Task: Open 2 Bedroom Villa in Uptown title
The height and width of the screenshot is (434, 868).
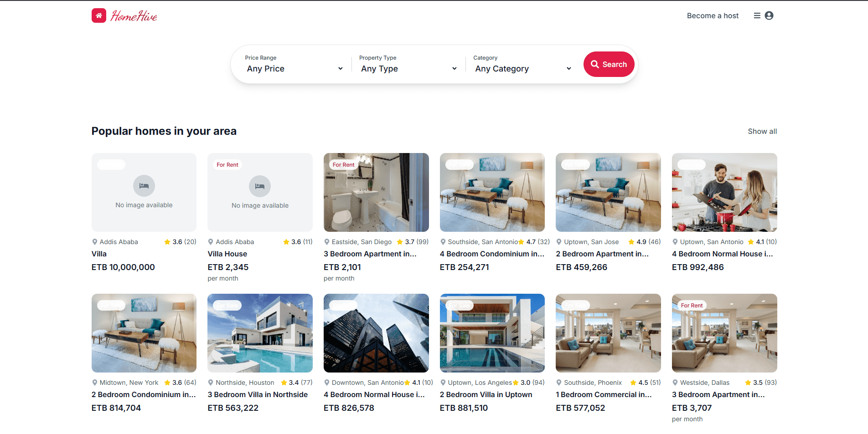Action: 486,394
